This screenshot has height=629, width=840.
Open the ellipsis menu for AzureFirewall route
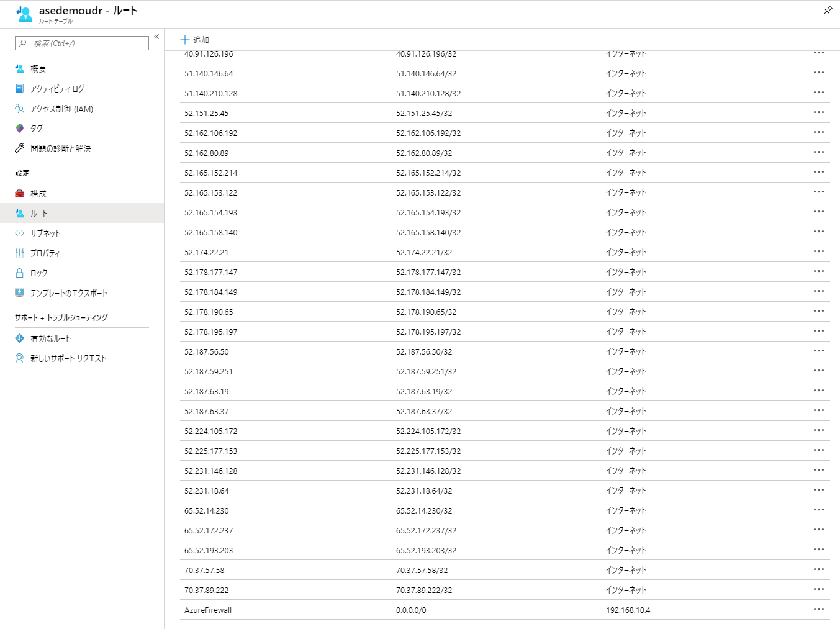(818, 609)
